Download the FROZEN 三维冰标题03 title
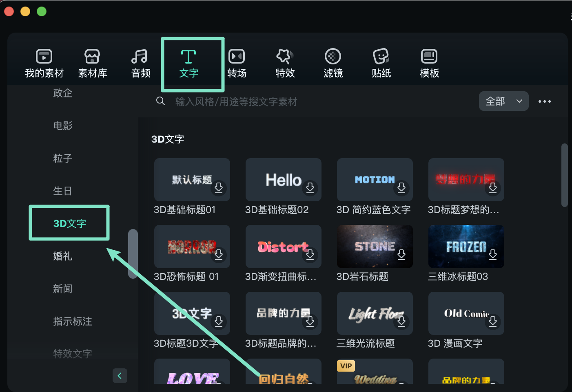Screen dimensions: 572x392 tap(493, 255)
